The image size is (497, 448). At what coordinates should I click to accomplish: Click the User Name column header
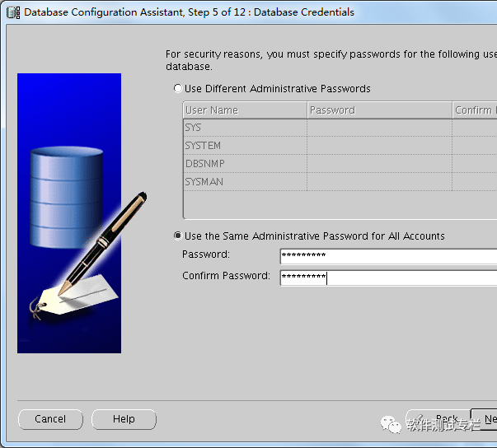click(x=245, y=110)
